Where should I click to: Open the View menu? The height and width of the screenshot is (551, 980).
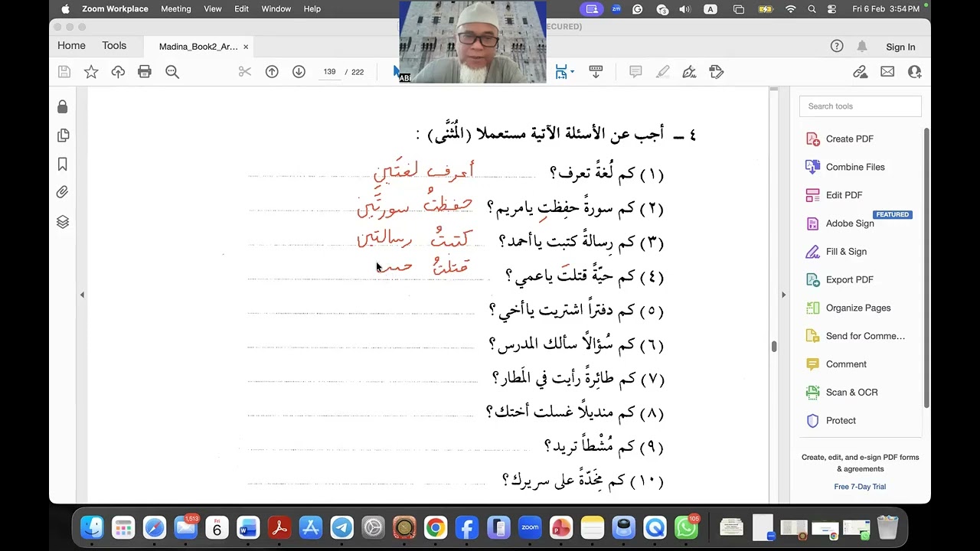pyautogui.click(x=212, y=8)
